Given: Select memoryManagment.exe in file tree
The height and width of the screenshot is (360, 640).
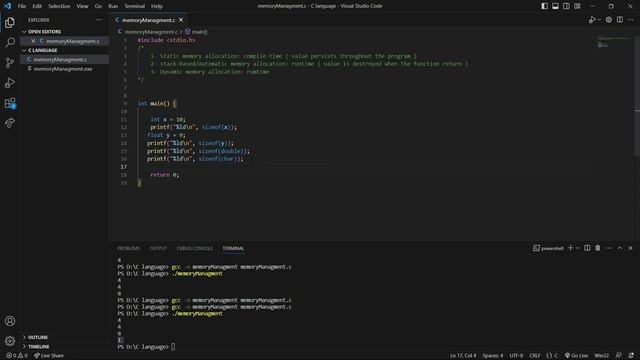Looking at the screenshot, I should coord(64,69).
